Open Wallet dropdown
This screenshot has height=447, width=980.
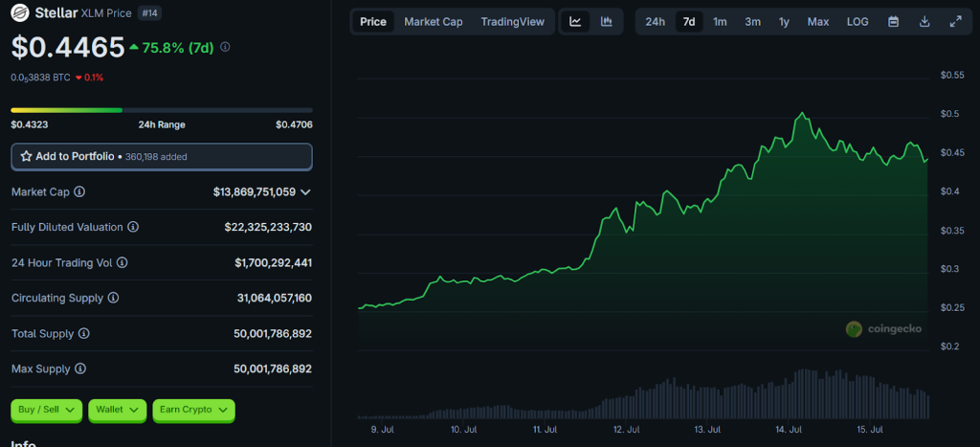118,410
